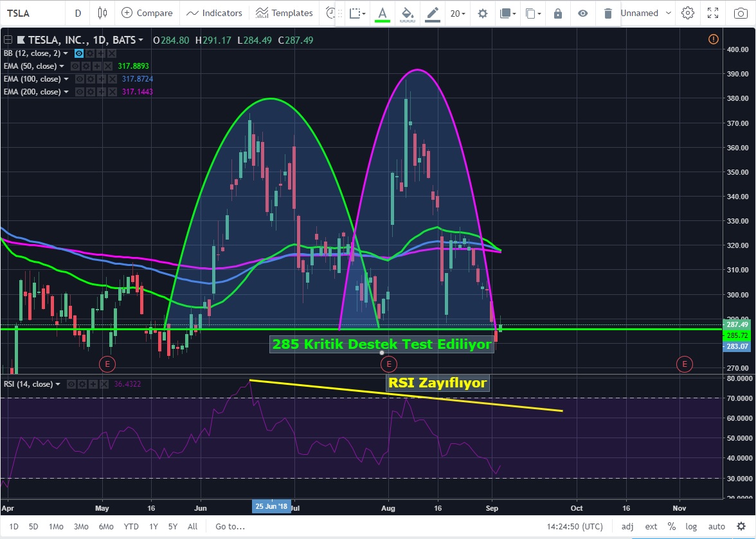Open settings for the EMA 100 indicator
The image size is (756, 539).
point(91,79)
